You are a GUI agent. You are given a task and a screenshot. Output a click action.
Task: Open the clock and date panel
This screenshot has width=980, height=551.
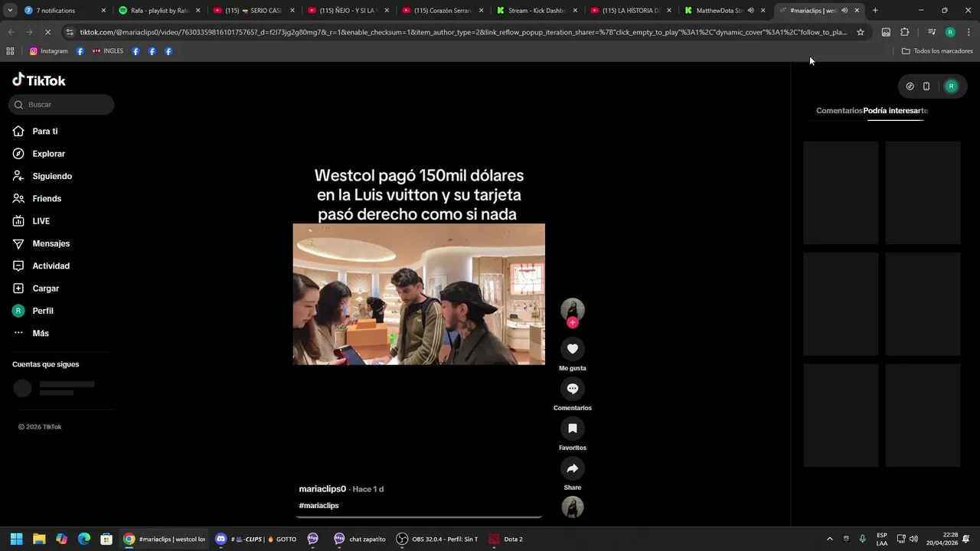pyautogui.click(x=942, y=540)
